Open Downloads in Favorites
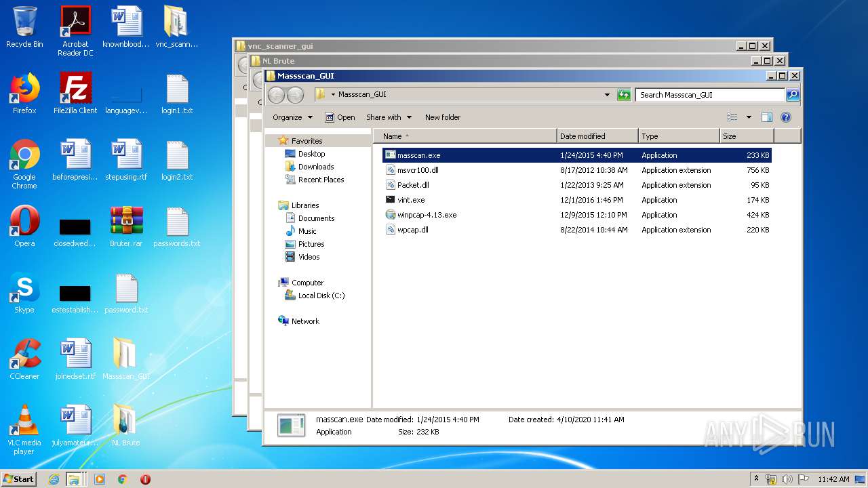Viewport: 868px width, 488px height. pyautogui.click(x=316, y=167)
